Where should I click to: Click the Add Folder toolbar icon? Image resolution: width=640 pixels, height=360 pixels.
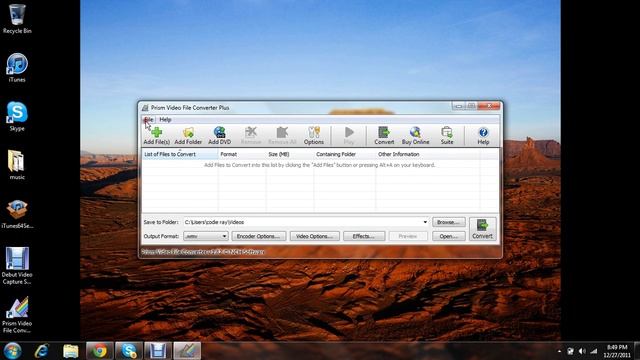188,136
